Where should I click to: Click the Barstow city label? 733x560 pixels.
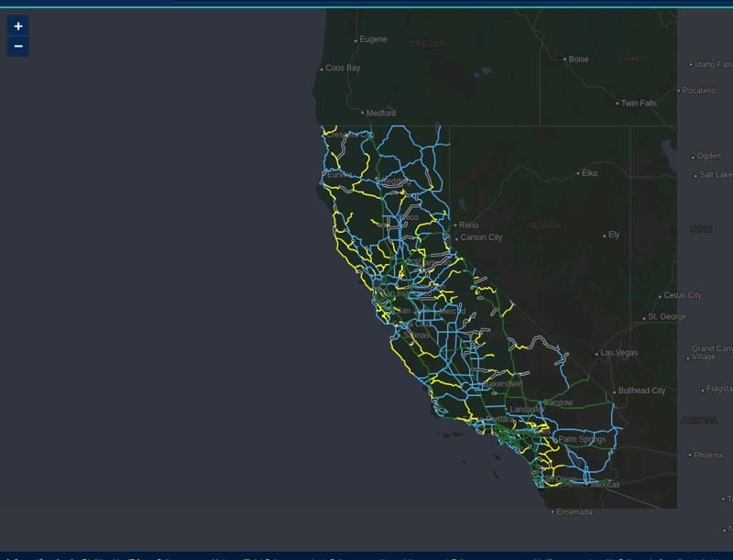[x=558, y=402]
